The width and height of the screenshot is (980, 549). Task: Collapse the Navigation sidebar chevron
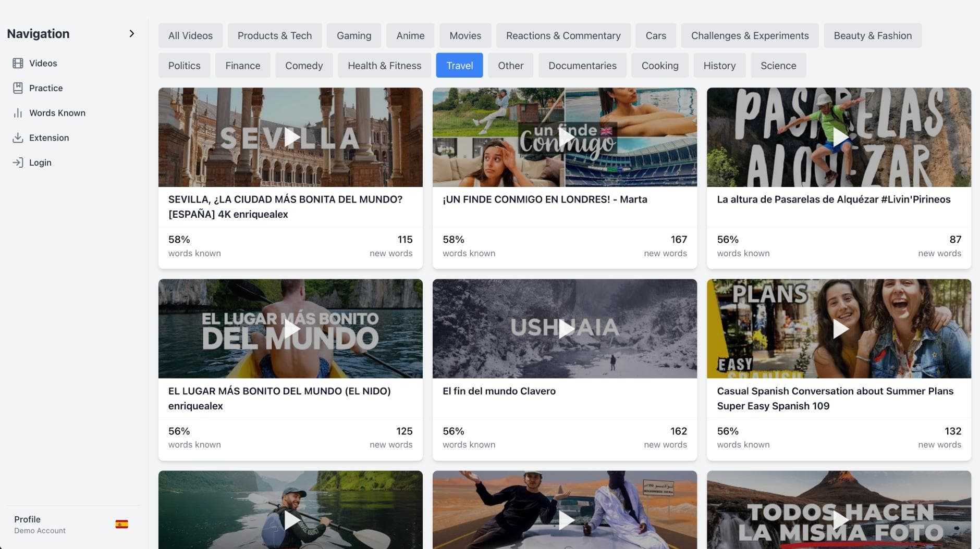coord(131,34)
